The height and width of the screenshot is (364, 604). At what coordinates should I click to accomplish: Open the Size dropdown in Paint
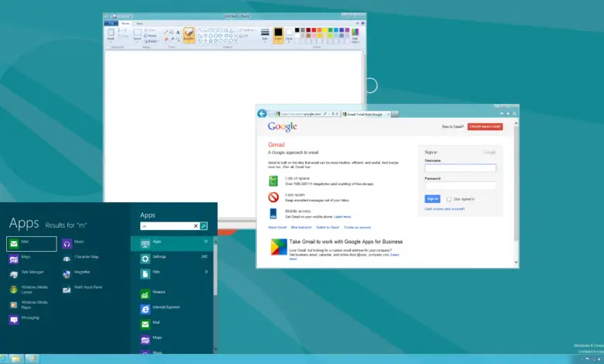pos(265,35)
